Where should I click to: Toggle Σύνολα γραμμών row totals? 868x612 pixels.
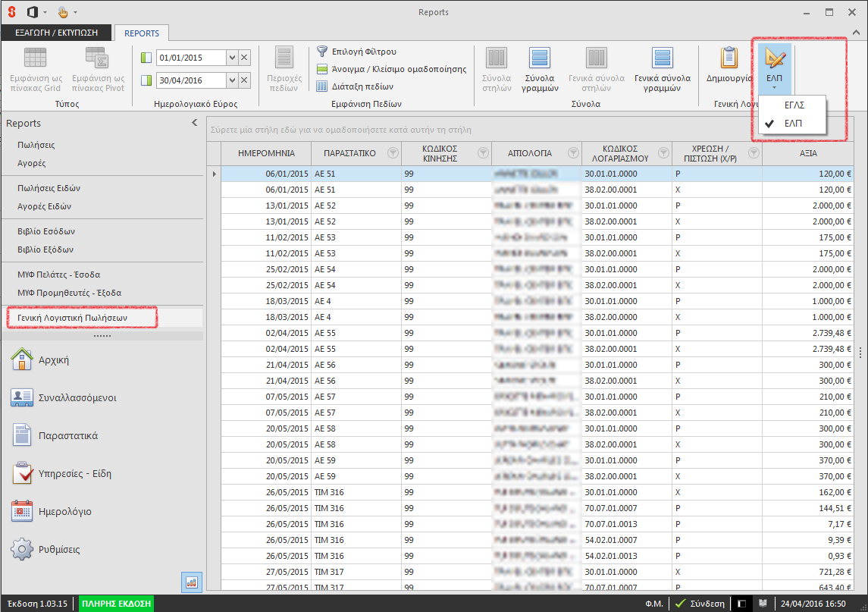[540, 69]
